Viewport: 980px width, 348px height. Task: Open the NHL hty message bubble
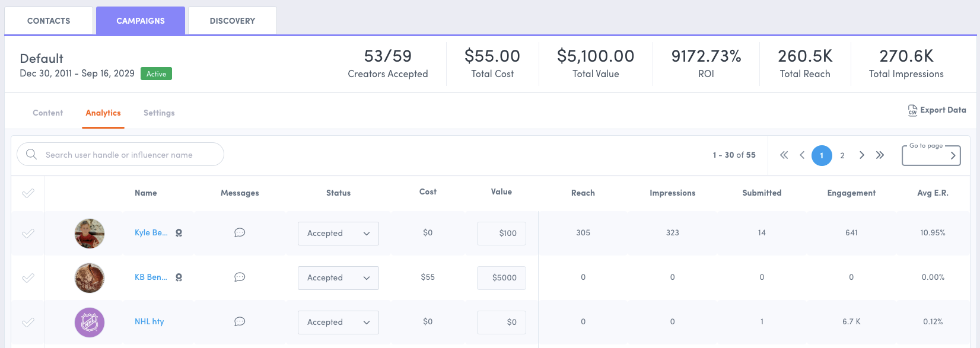click(240, 321)
